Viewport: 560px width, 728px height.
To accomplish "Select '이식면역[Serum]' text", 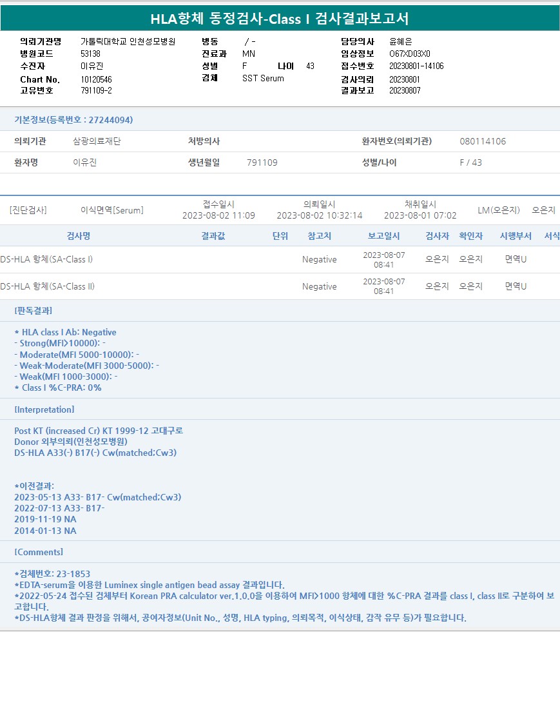I will [112, 210].
